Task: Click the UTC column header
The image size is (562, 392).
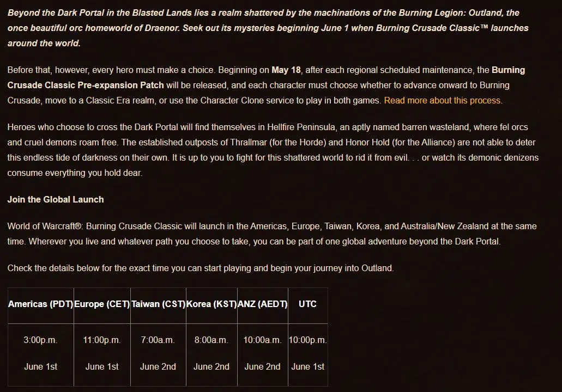Action: 307,304
